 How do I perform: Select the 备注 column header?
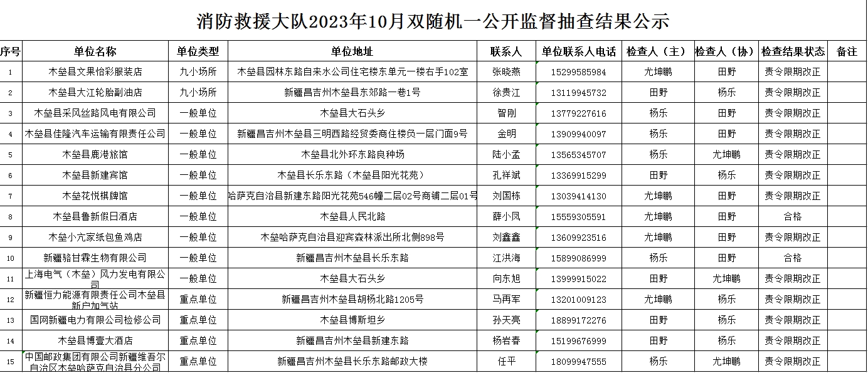pyautogui.click(x=847, y=51)
